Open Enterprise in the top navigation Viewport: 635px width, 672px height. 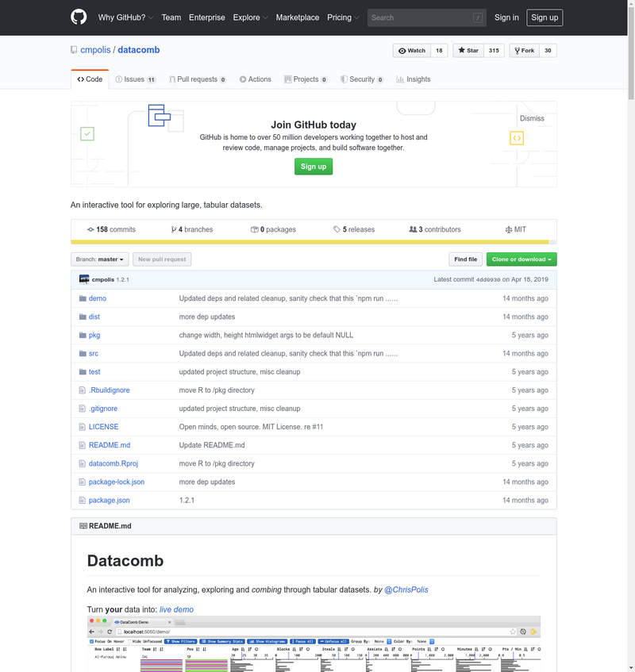click(x=206, y=17)
